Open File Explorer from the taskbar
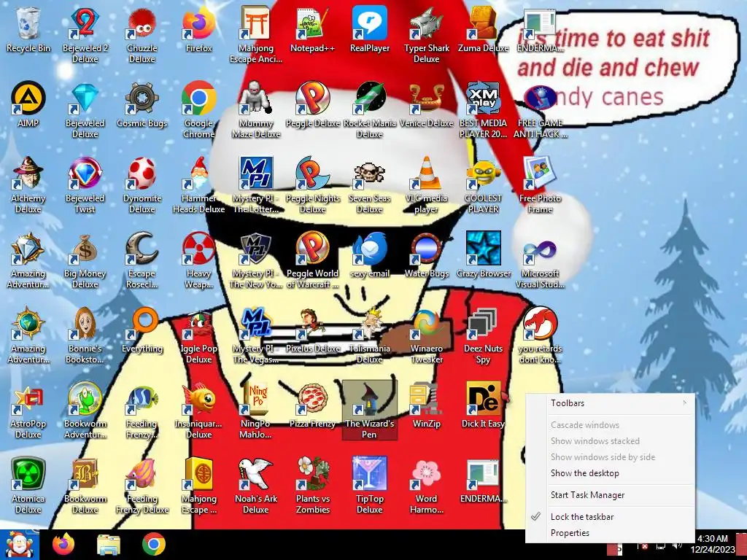The height and width of the screenshot is (560, 747). pyautogui.click(x=109, y=545)
